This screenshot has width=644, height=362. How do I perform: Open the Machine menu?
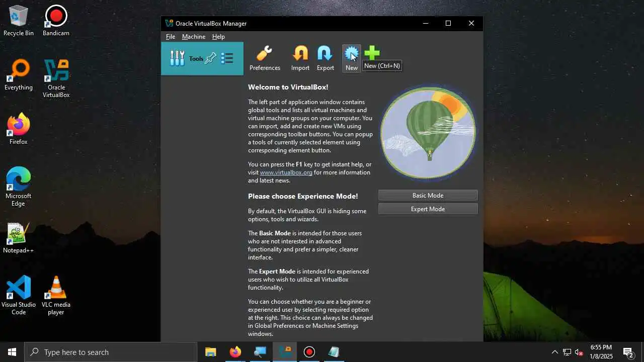pyautogui.click(x=194, y=37)
